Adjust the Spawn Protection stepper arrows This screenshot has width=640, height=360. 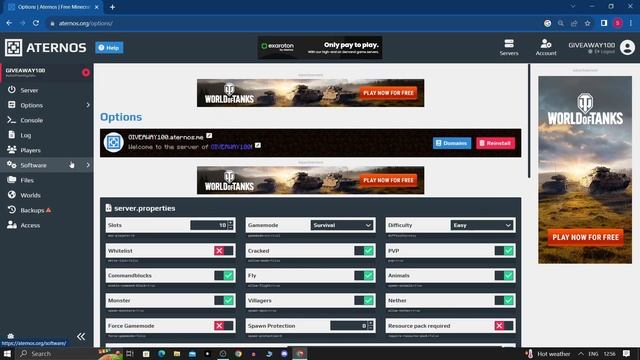point(371,326)
